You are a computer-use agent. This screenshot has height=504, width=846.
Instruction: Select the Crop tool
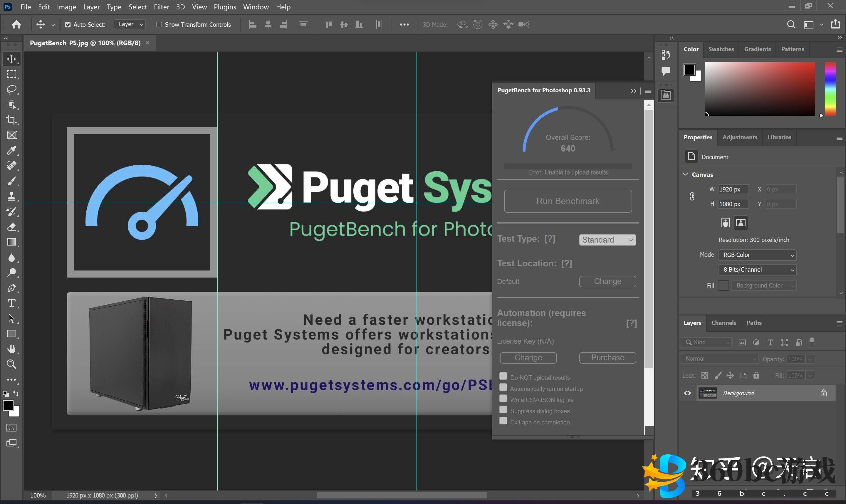point(11,120)
